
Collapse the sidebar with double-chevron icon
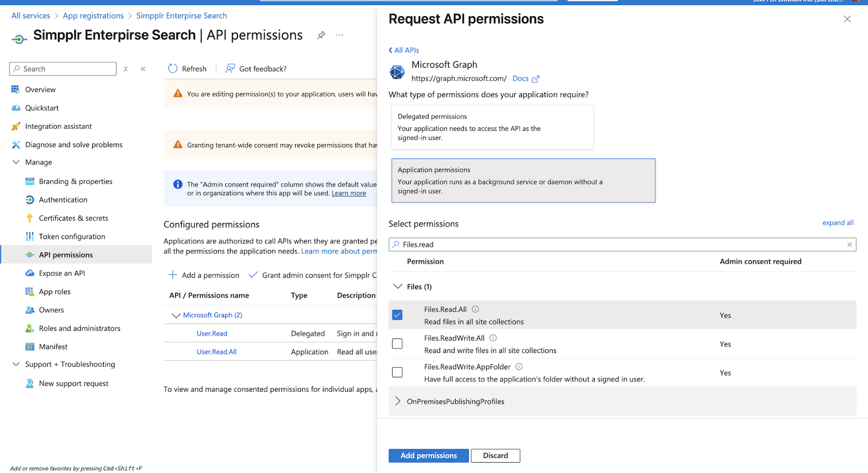tap(143, 69)
